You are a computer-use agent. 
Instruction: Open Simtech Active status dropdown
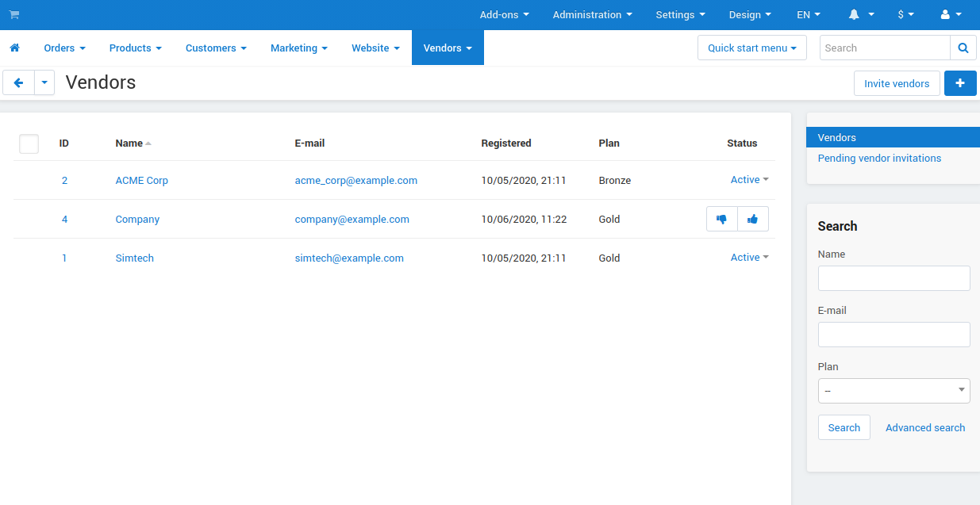(750, 258)
